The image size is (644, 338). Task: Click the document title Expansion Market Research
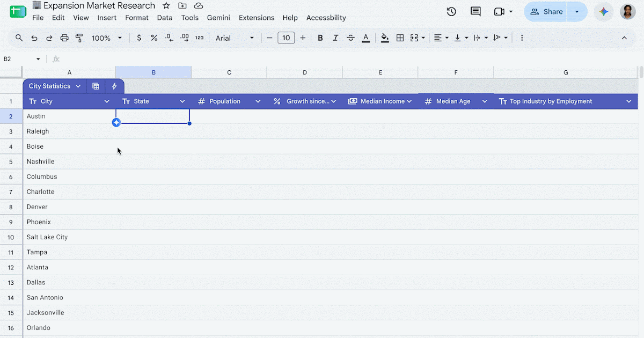click(99, 6)
